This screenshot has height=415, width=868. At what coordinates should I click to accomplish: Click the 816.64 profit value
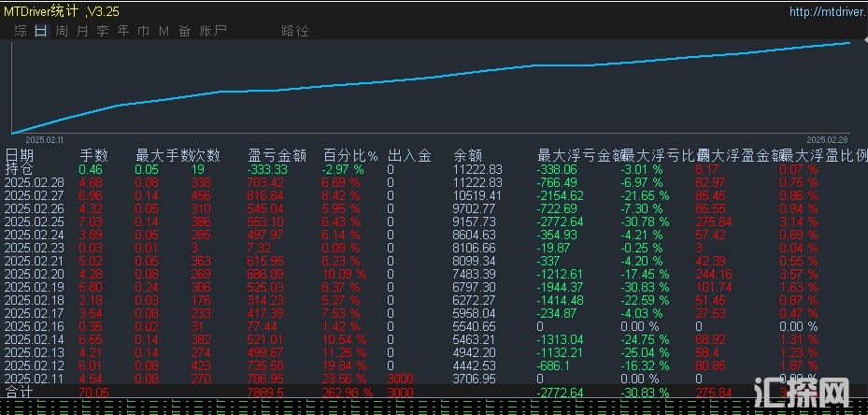point(265,195)
